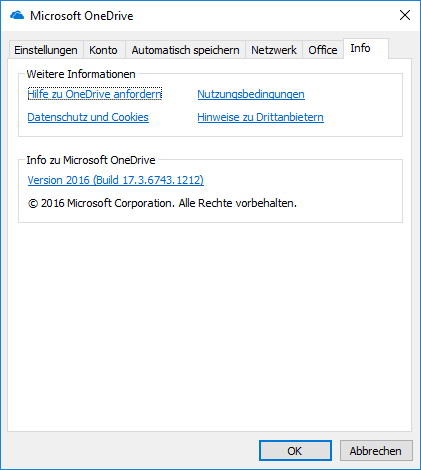
Task: Click the Info zu Microsoft OneDrive label
Action: [x=91, y=160]
